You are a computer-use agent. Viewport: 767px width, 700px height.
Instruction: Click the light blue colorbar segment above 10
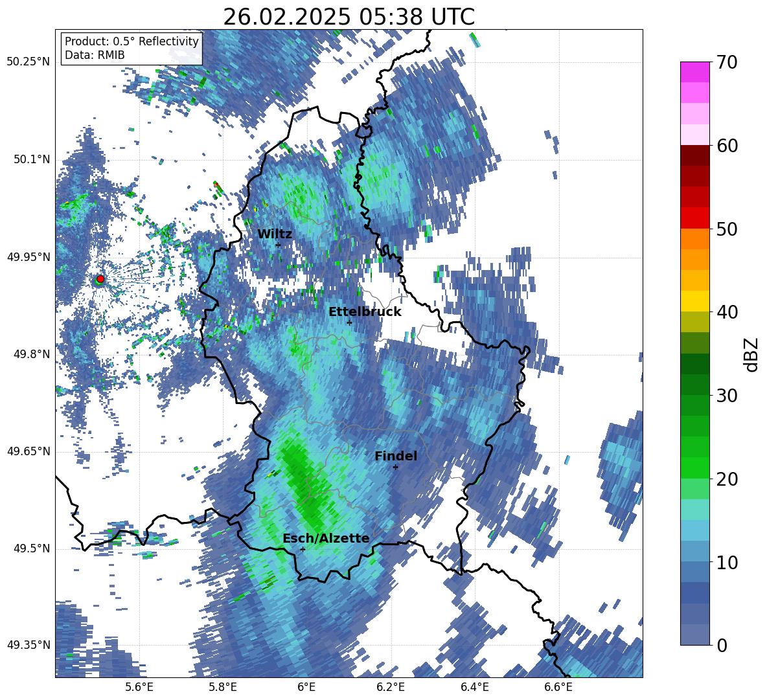pyautogui.click(x=694, y=530)
